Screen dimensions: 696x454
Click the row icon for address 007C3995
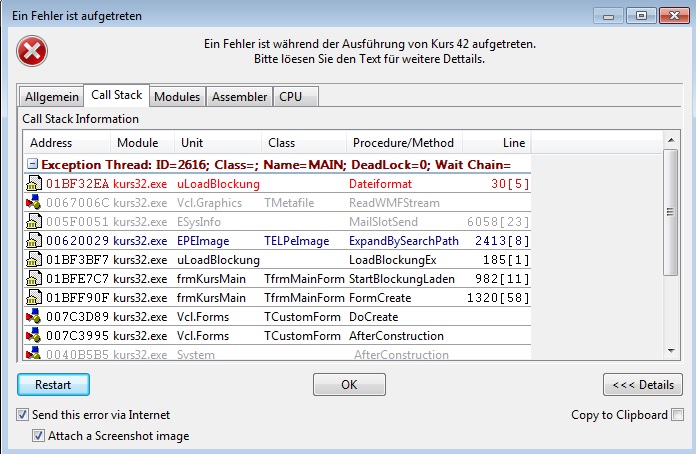click(33, 336)
